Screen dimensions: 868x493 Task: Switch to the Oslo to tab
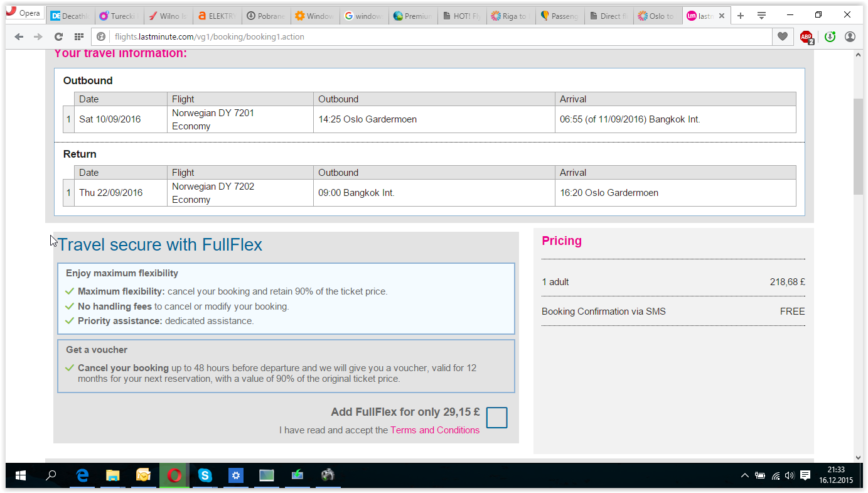click(657, 16)
